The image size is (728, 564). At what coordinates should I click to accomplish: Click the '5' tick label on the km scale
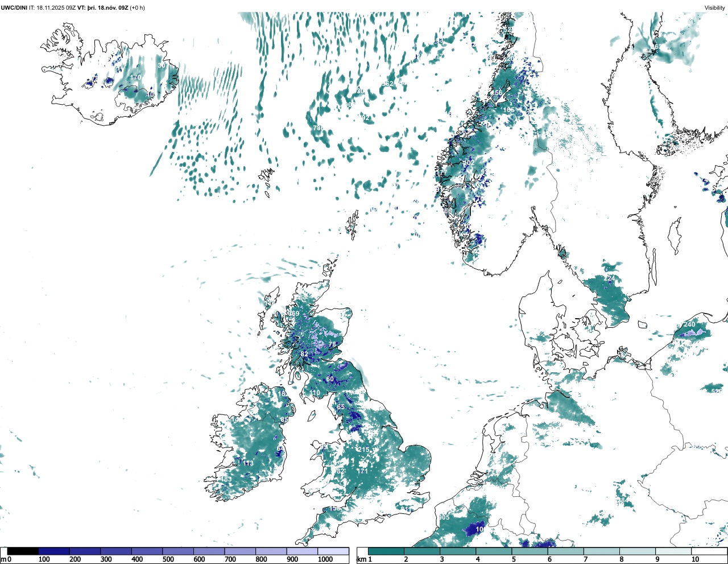[514, 559]
